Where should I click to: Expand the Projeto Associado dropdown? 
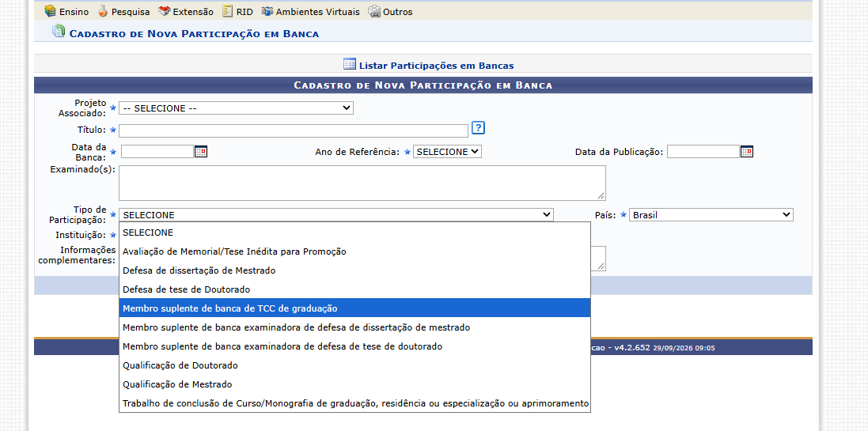[x=236, y=108]
